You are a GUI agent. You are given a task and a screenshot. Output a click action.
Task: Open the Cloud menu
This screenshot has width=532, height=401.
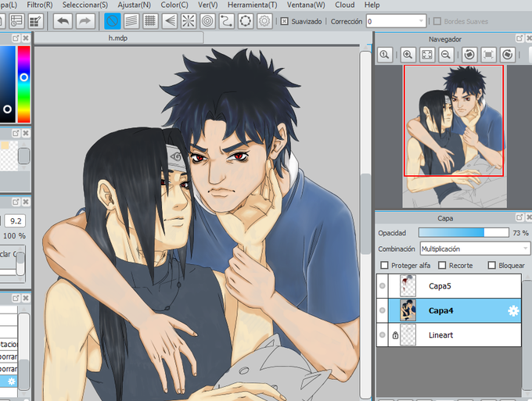point(345,5)
